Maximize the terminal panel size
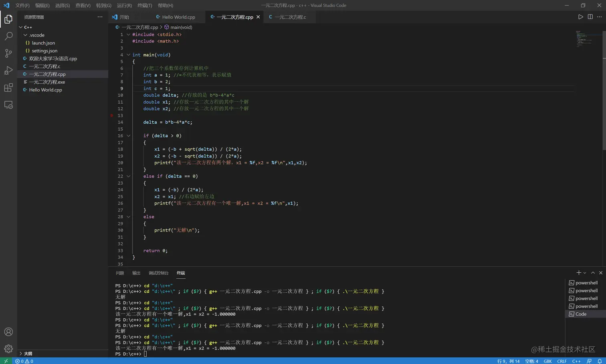606x364 pixels. 593,273
